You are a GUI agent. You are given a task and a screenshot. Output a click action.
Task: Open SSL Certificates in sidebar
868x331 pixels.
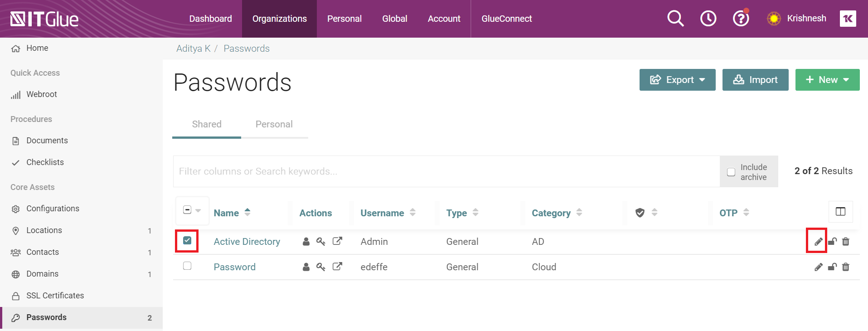55,296
